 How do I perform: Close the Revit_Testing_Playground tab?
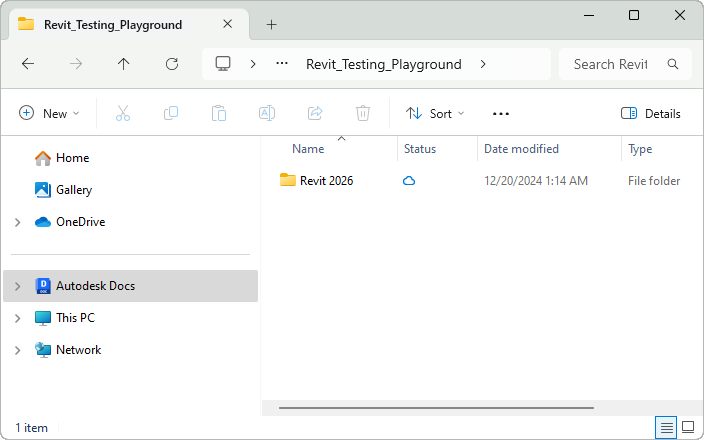tap(228, 24)
